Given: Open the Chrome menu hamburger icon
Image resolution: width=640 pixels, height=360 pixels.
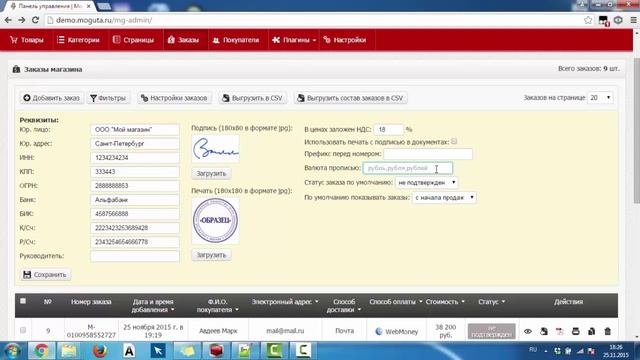Looking at the screenshot, I should pyautogui.click(x=633, y=20).
